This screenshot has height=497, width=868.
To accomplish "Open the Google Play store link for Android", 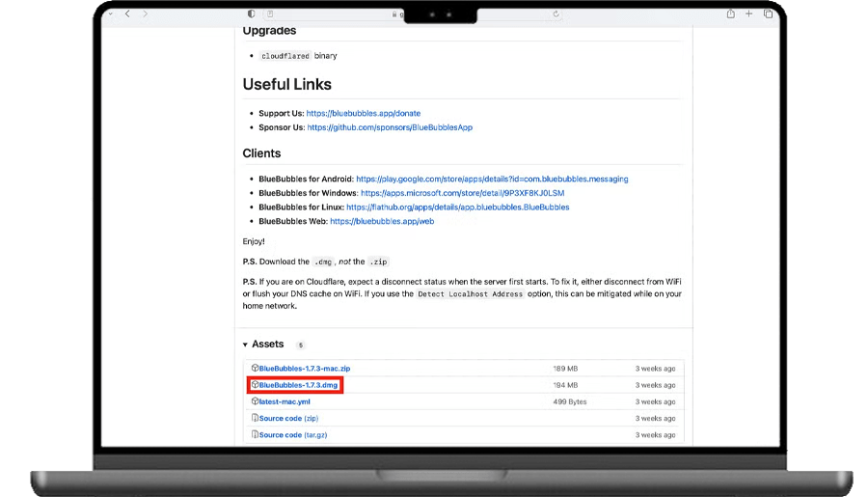I will click(492, 179).
